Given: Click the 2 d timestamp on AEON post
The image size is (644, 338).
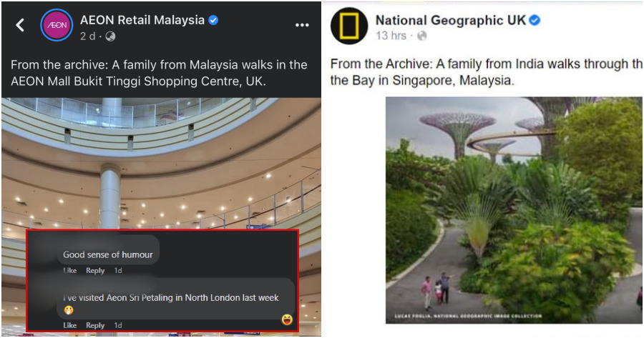Looking at the screenshot, I should (87, 36).
